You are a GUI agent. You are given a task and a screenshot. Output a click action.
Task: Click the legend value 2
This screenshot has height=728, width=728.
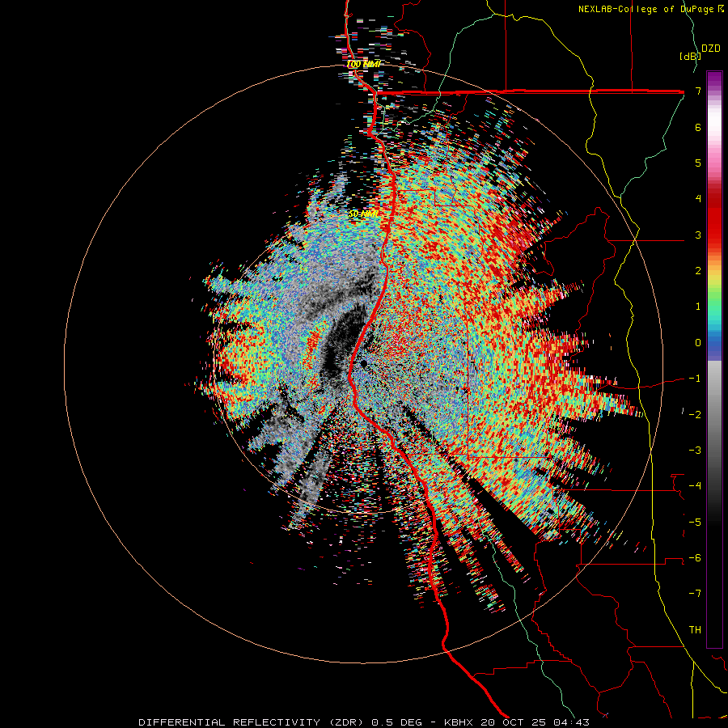(698, 271)
